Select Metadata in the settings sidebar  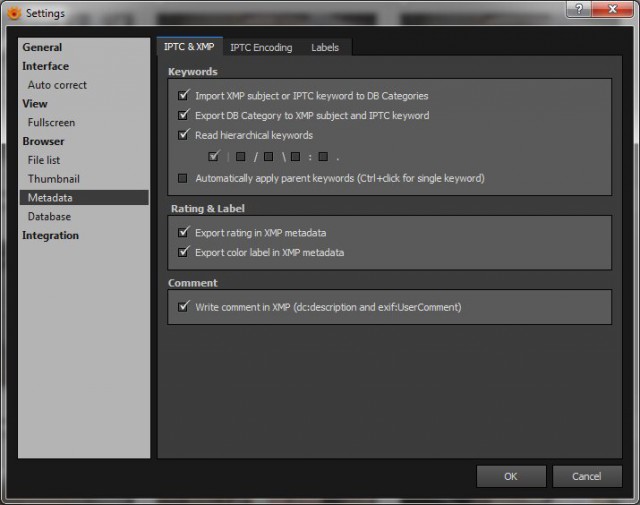84,198
